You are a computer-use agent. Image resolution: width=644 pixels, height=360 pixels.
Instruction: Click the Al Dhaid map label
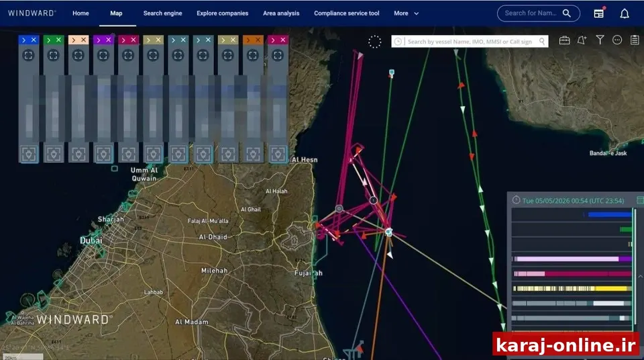point(213,237)
